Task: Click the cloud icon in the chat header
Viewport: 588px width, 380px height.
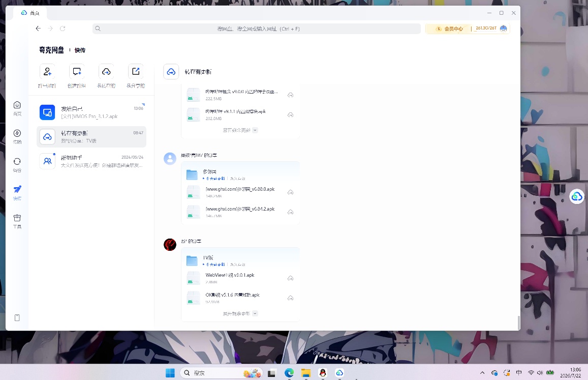Action: tap(171, 72)
